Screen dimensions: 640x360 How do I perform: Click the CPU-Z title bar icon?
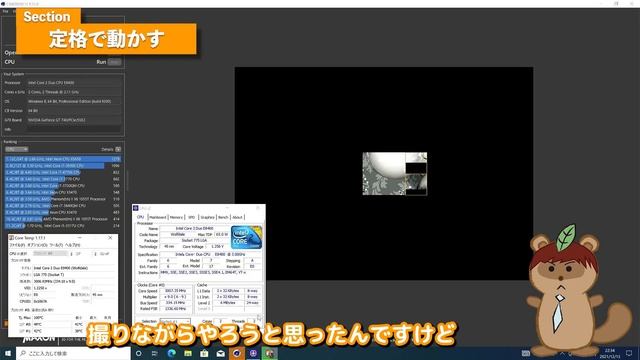(136, 208)
